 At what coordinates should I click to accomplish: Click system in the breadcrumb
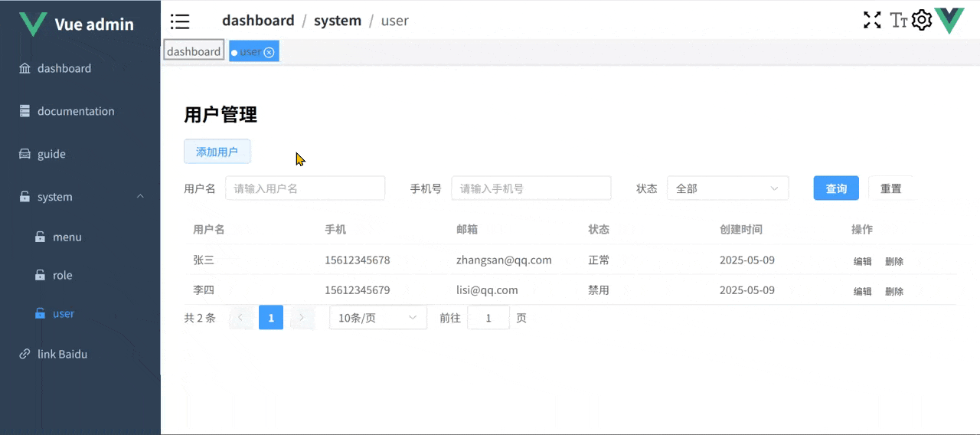pyautogui.click(x=338, y=21)
